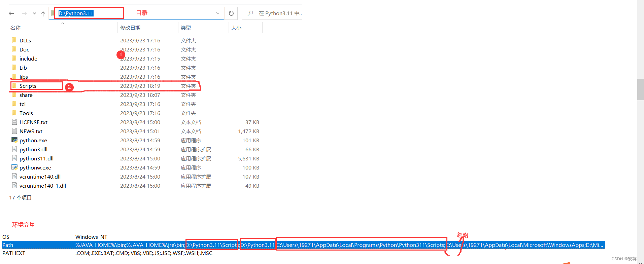This screenshot has height=264, width=644.
Task: Select the file name python.exe
Action: click(x=33, y=140)
